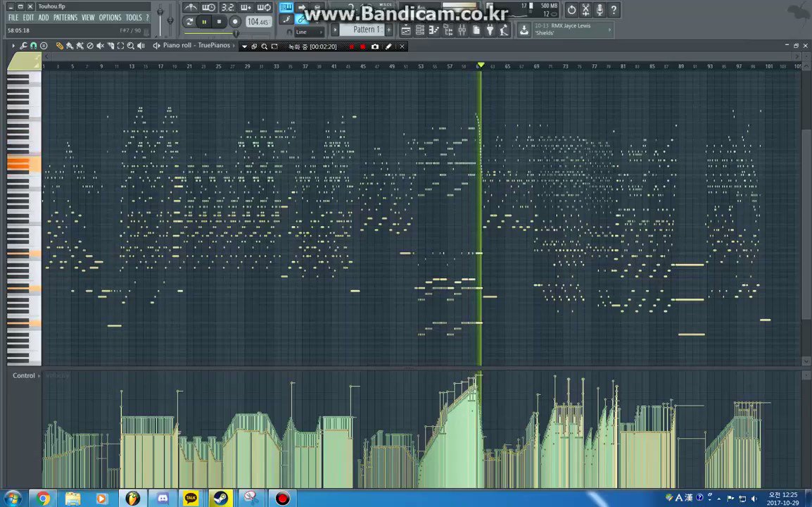Image resolution: width=812 pixels, height=507 pixels.
Task: Open the channel rack icon
Action: click(420, 30)
